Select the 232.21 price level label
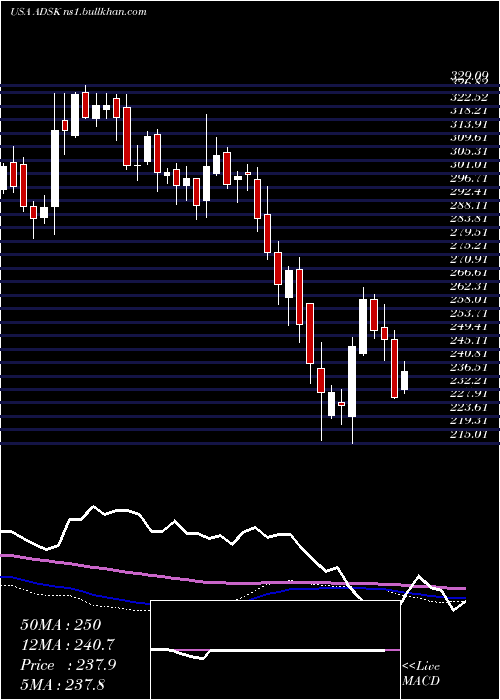This screenshot has height=700, width=500. click(469, 380)
